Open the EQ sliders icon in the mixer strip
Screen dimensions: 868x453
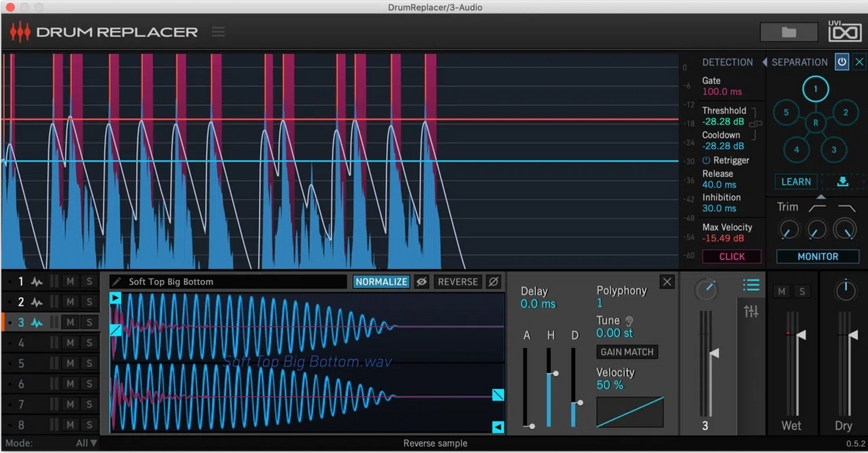coord(752,310)
